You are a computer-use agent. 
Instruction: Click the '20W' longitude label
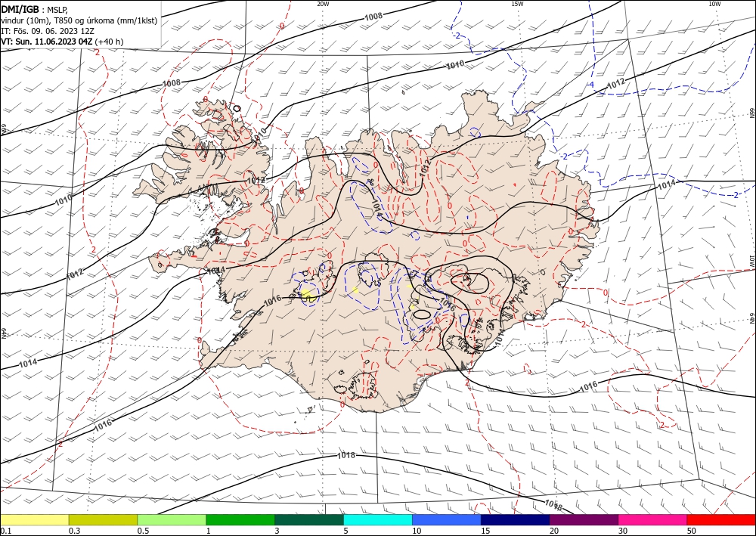click(x=323, y=4)
